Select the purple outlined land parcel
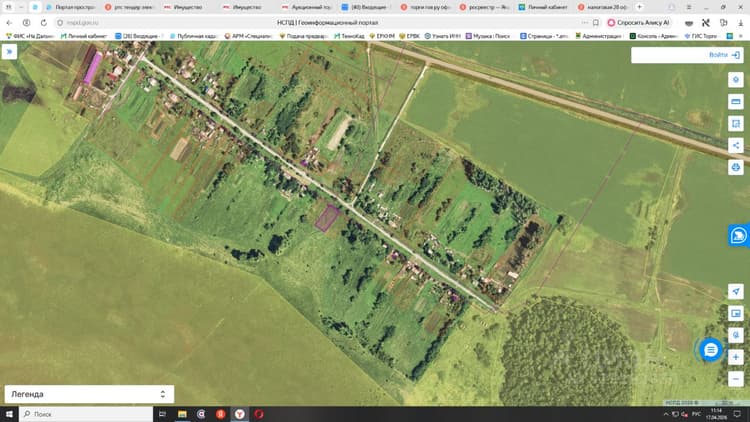The width and height of the screenshot is (750, 422). pyautogui.click(x=327, y=218)
